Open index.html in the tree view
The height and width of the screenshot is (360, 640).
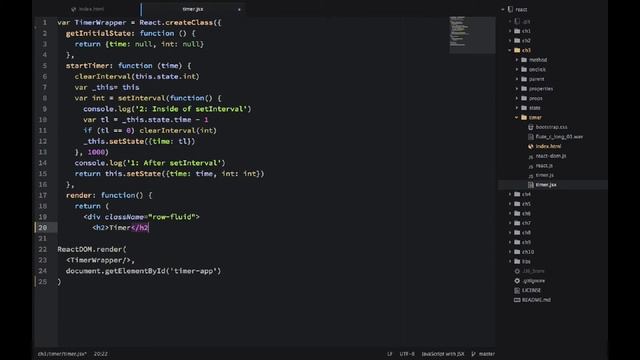click(548, 146)
